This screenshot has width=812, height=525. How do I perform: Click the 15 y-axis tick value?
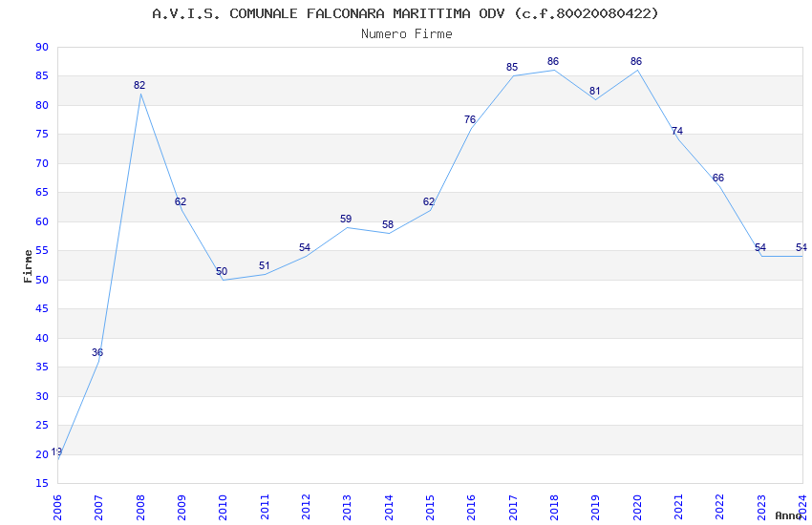coord(42,484)
